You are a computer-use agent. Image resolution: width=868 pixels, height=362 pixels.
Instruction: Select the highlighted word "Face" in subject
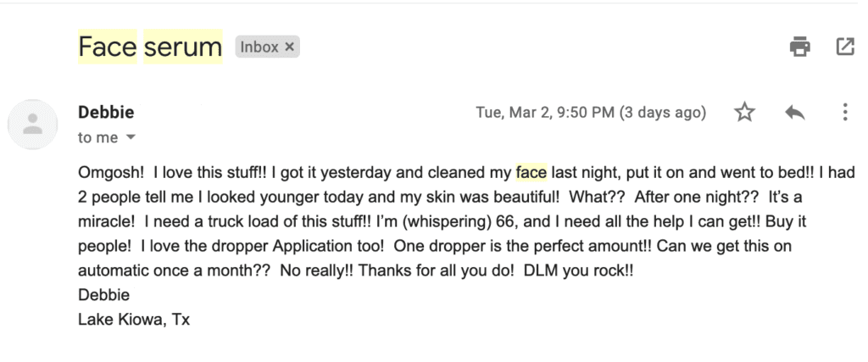pos(108,47)
